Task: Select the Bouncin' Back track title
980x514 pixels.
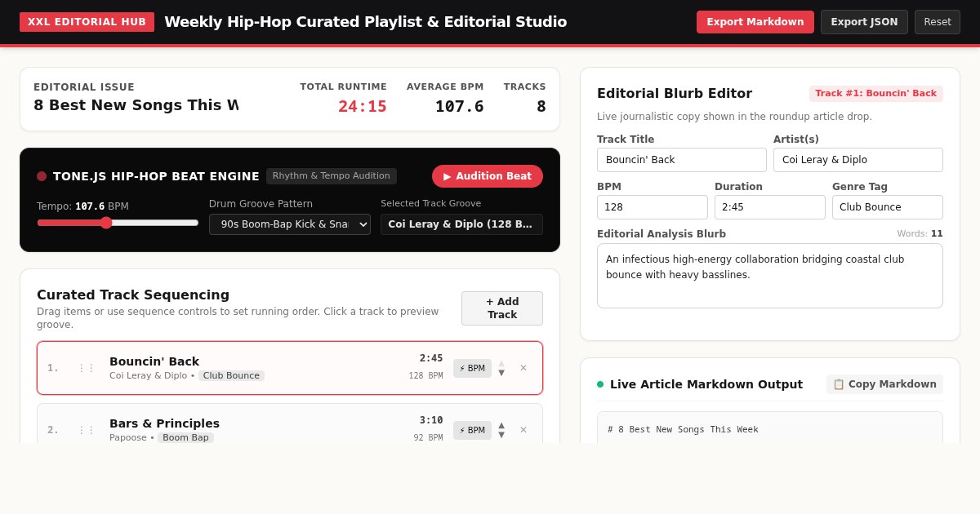Action: 154,361
